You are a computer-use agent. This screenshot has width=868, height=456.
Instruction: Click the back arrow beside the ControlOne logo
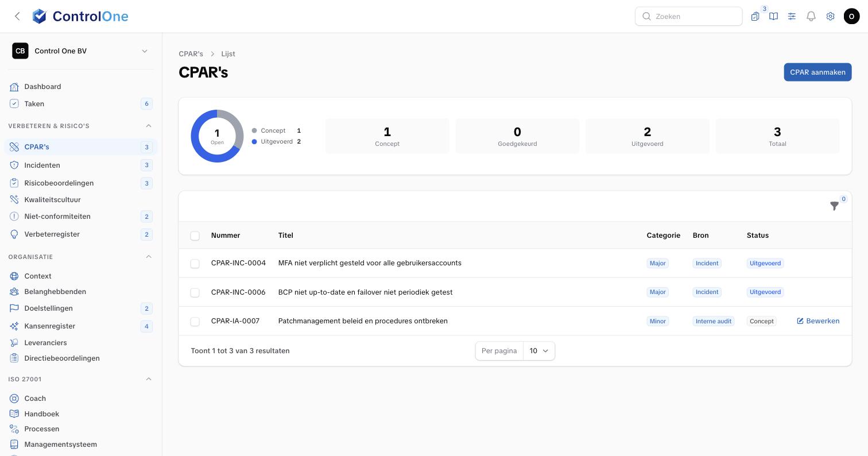[x=17, y=16]
